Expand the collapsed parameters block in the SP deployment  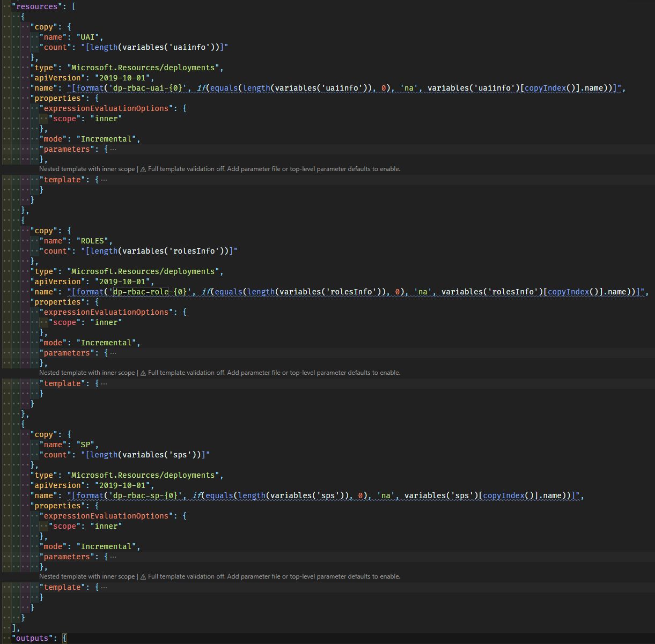click(112, 556)
